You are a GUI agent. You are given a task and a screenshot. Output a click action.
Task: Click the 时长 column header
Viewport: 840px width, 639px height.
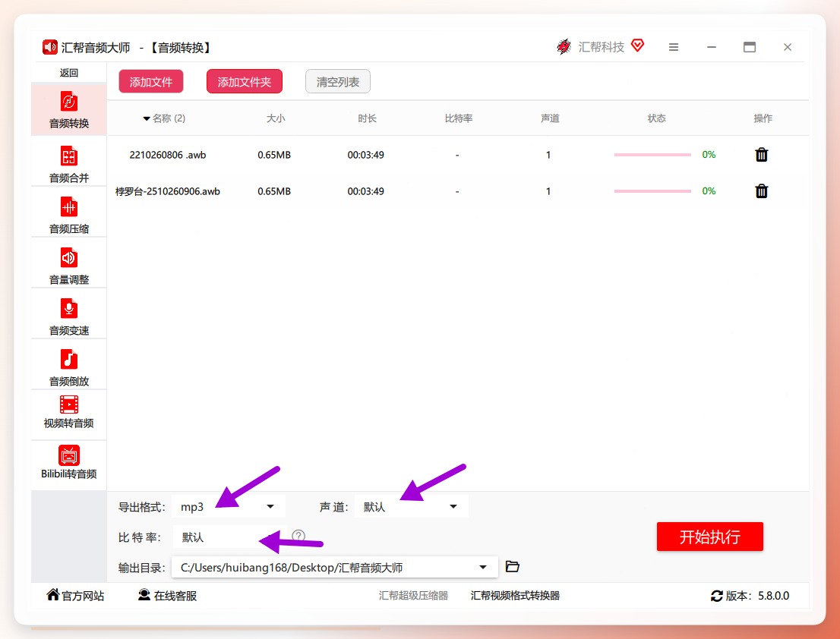coord(367,118)
